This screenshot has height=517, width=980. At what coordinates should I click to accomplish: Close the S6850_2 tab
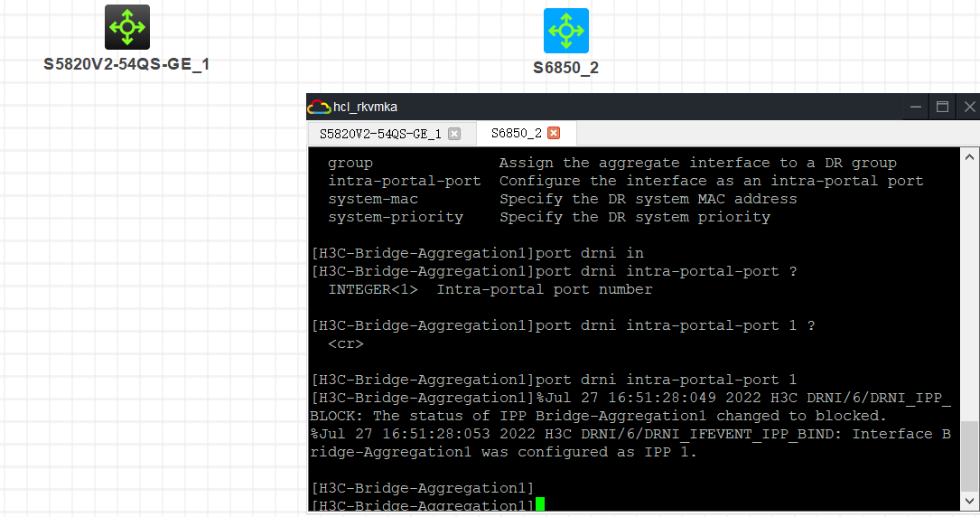[554, 133]
